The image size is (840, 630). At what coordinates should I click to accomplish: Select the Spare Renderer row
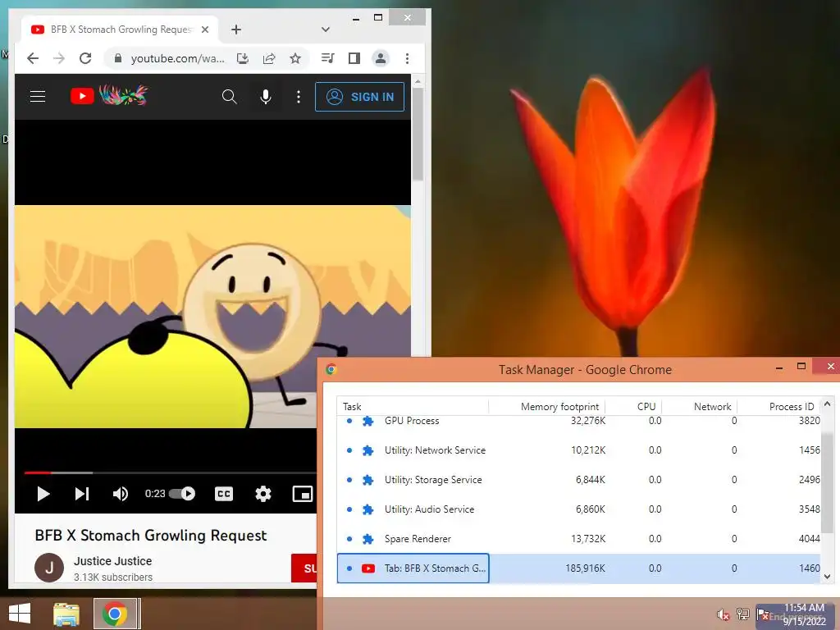pos(579,538)
